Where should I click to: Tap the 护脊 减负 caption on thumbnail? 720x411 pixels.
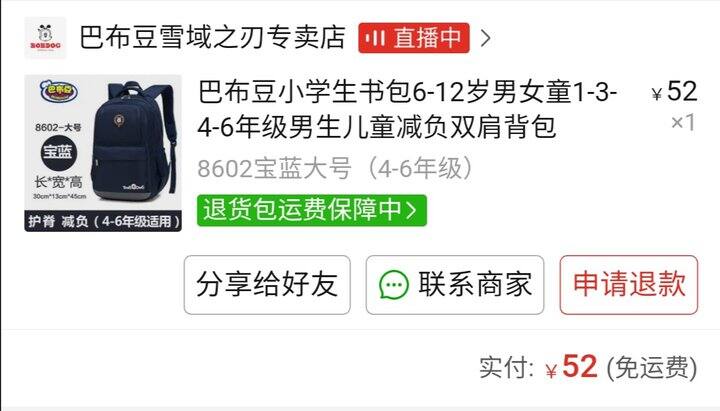click(x=103, y=221)
